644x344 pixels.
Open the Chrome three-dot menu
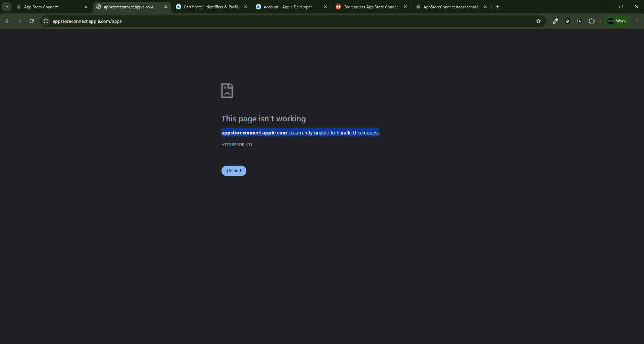(x=637, y=21)
